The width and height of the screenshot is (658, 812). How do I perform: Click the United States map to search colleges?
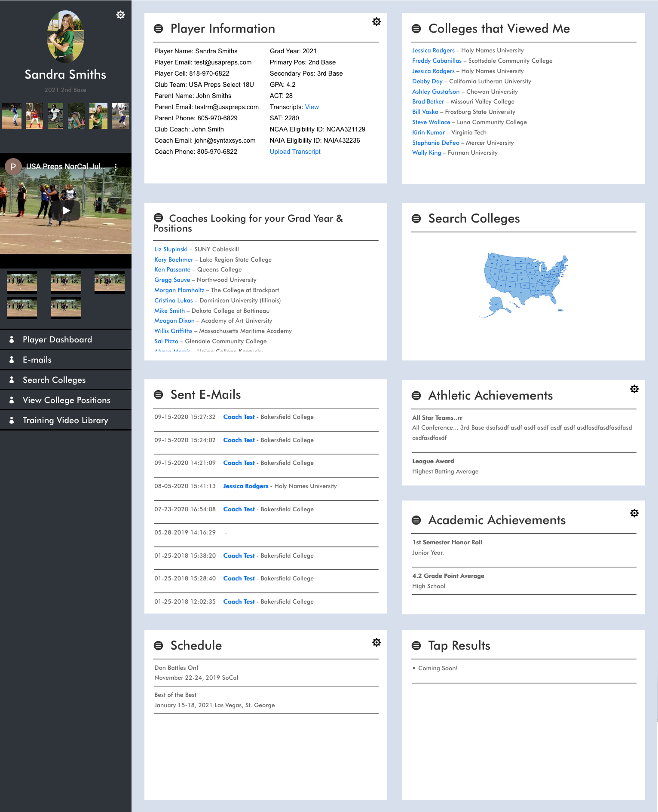click(523, 285)
